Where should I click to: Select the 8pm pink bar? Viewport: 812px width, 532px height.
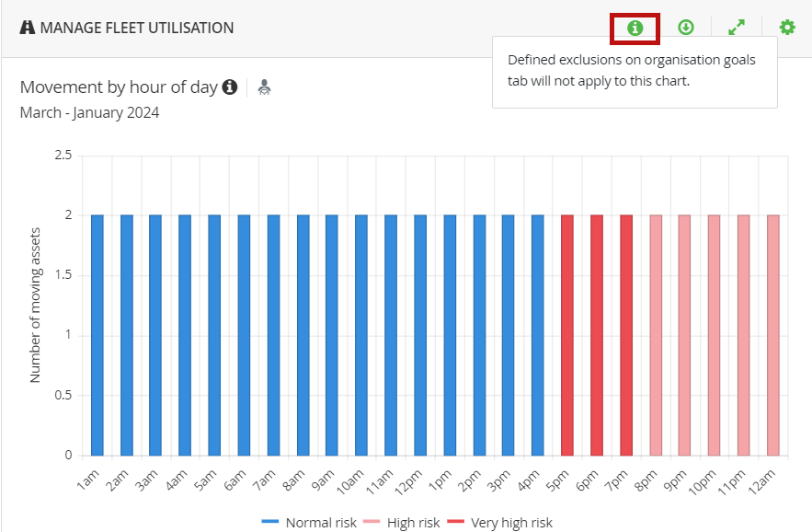(656, 335)
